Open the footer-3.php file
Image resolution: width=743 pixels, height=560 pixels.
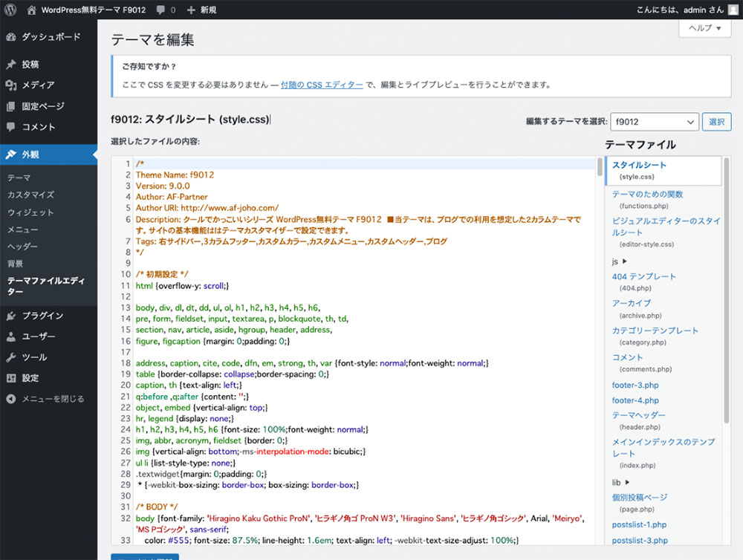pos(635,385)
